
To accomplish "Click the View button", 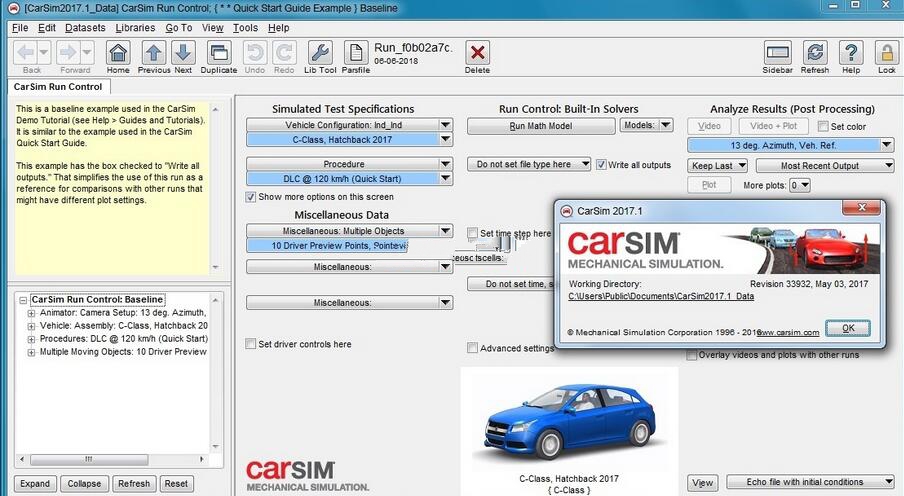I will [702, 483].
